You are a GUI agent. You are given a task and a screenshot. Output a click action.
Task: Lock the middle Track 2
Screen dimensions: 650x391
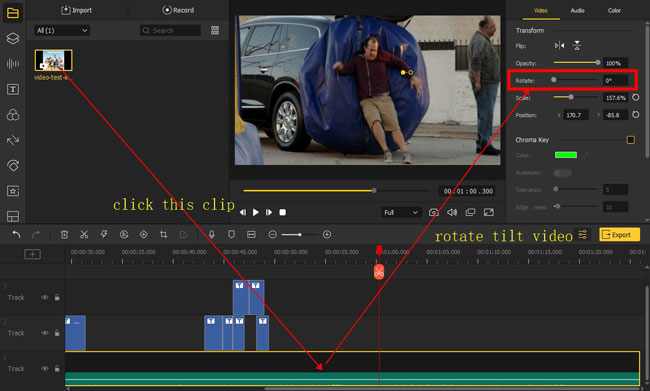(x=57, y=333)
